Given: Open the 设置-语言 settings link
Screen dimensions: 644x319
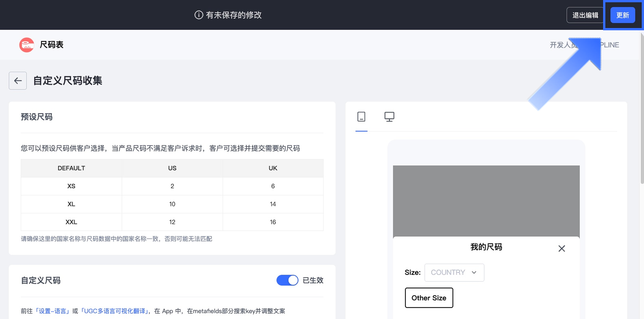Looking at the screenshot, I should coord(52,311).
